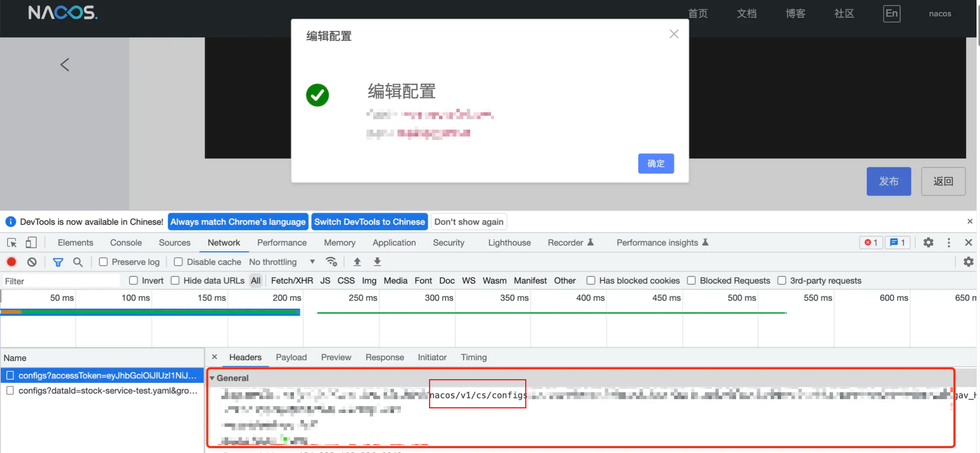Click the import HAR file upload icon
This screenshot has height=453, width=980.
click(357, 262)
